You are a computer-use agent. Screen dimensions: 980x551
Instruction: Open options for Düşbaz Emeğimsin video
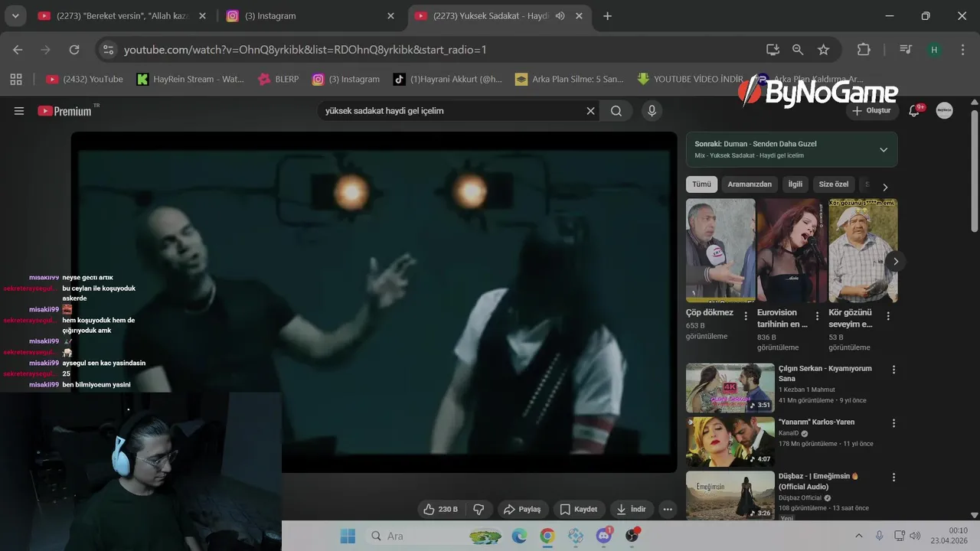893,477
